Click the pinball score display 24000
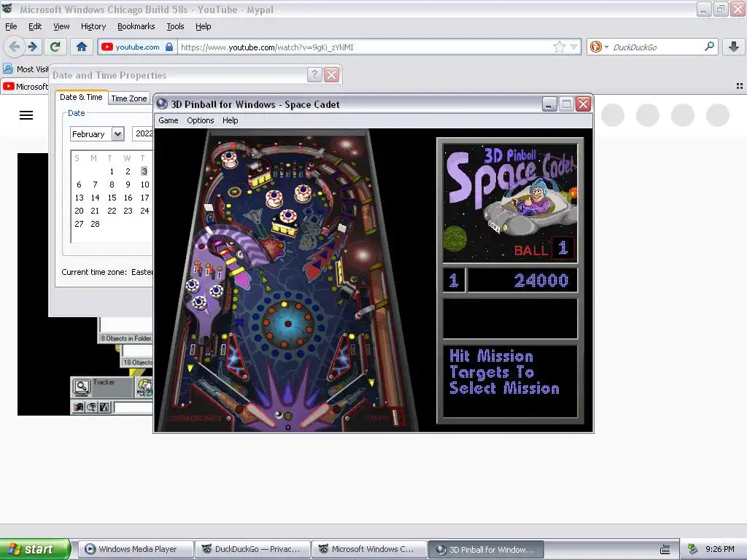The height and width of the screenshot is (560, 747). 522,280
